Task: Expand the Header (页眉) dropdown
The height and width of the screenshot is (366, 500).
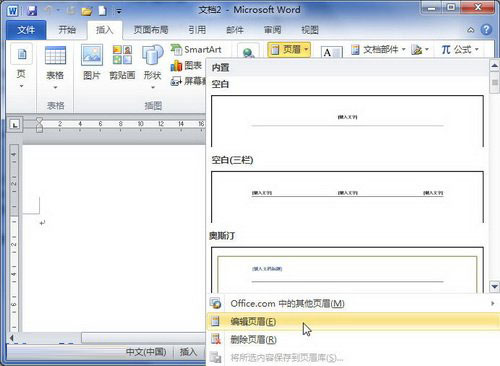Action: [289, 50]
